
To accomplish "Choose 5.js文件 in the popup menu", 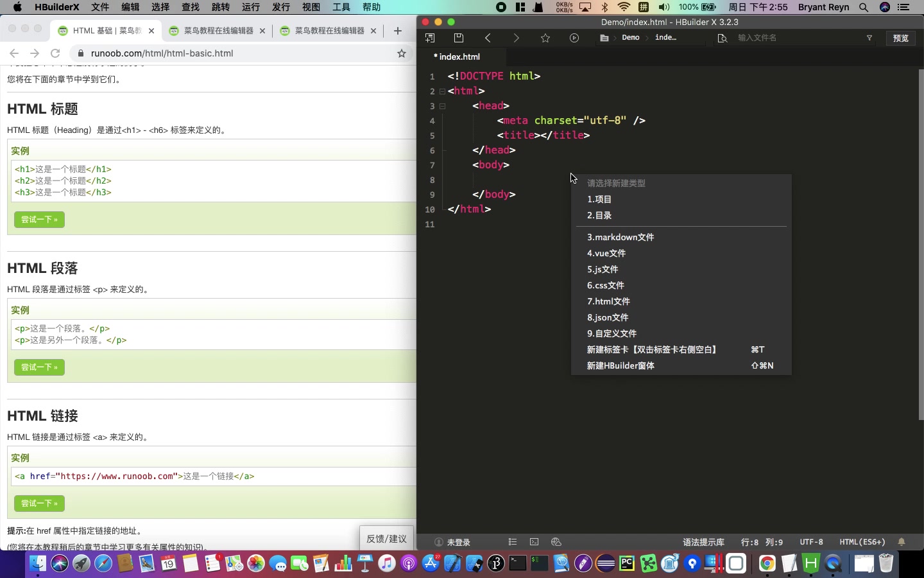I will (681, 270).
